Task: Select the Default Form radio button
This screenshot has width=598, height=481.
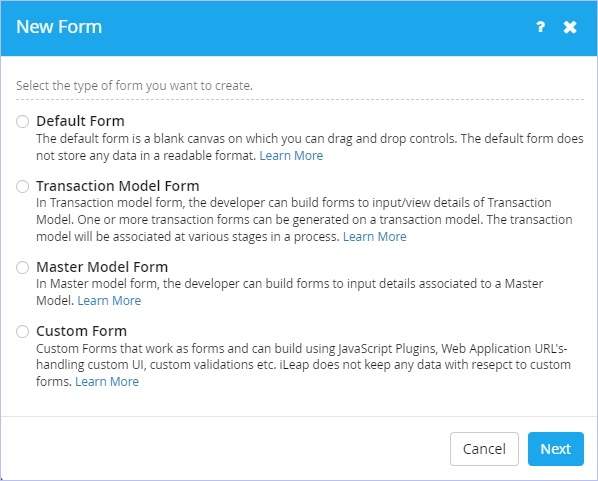Action: [x=23, y=121]
